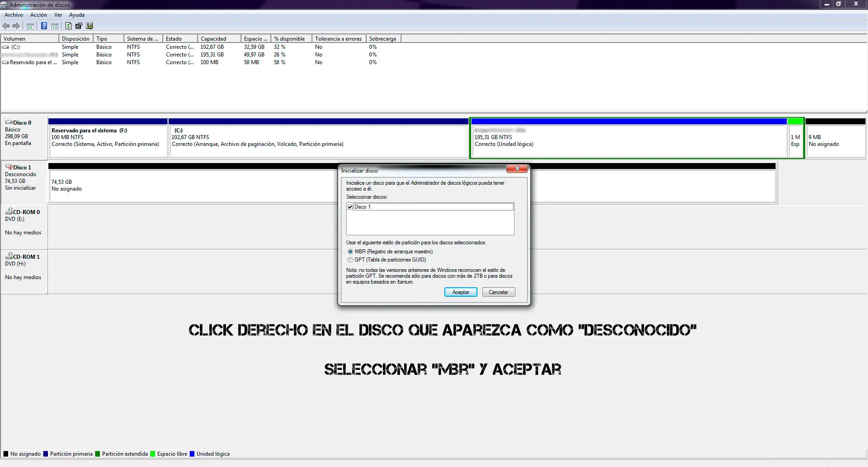Screen dimensions: 868x467
Task: Click the Sobrecarga column header
Action: (384, 39)
